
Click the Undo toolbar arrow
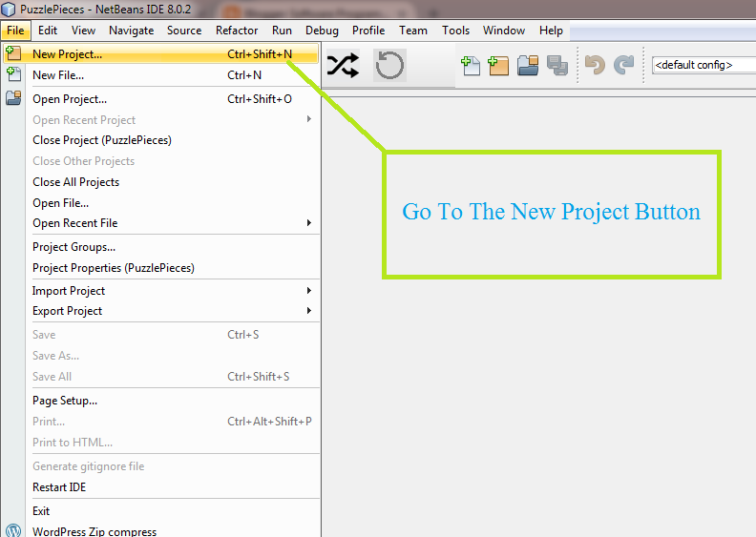(595, 65)
